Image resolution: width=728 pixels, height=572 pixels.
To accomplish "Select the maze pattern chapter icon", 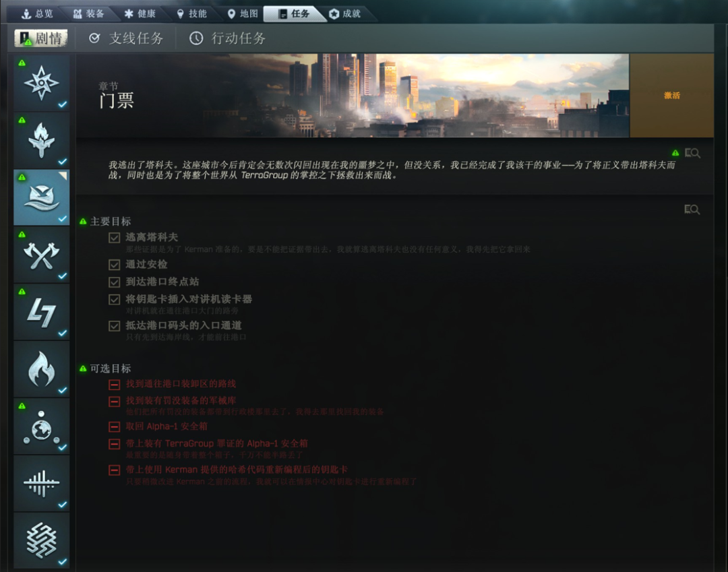I will pos(41,540).
